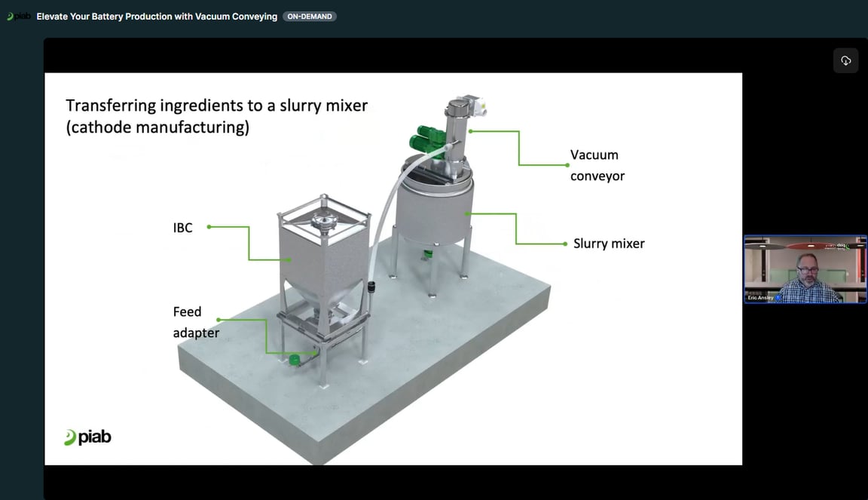Click the piab logo on the slide
868x500 pixels.
point(88,437)
